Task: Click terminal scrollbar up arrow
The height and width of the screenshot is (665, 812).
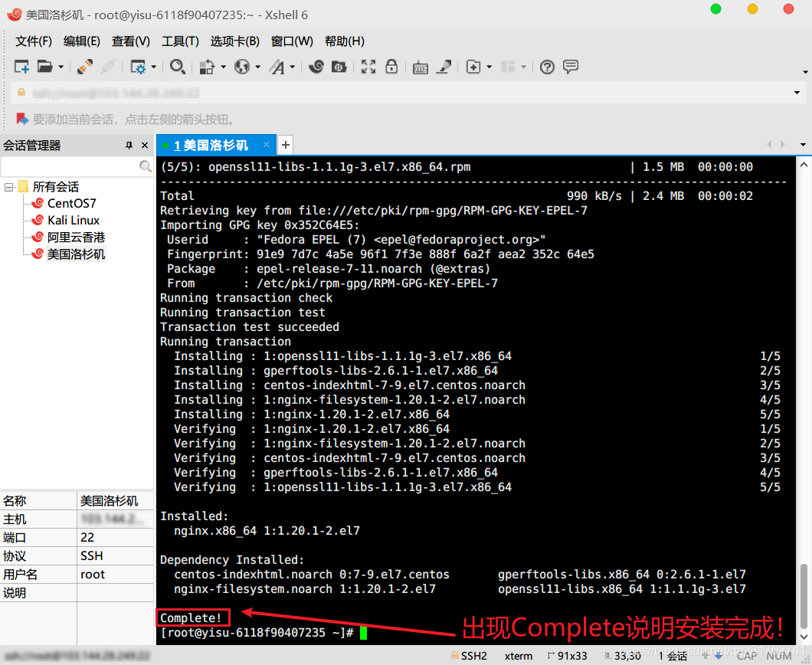Action: pos(804,165)
